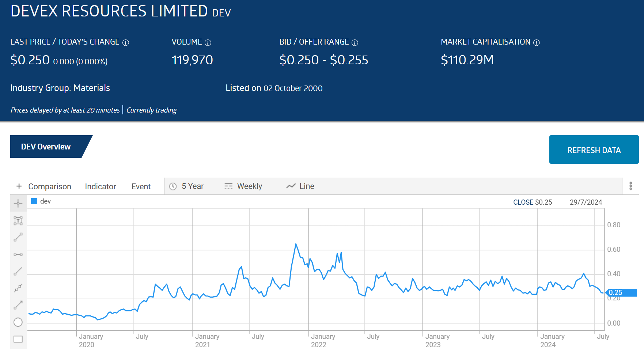This screenshot has height=349, width=644.
Task: Select the DEV Overview tab
Action: pos(46,147)
